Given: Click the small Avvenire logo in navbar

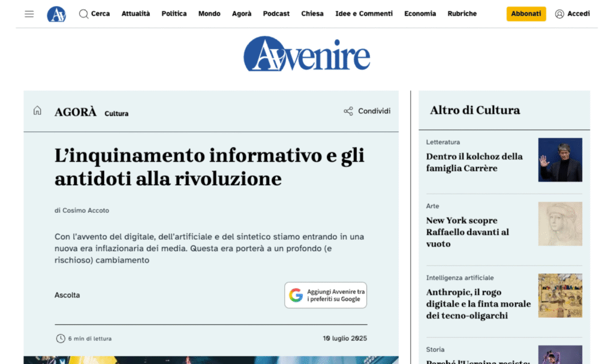Looking at the screenshot, I should (56, 14).
